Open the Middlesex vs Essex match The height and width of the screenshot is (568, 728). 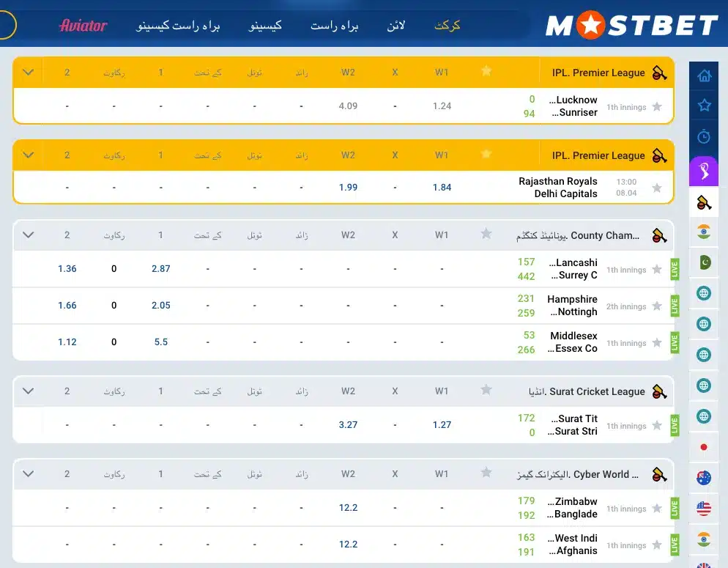[x=572, y=342]
